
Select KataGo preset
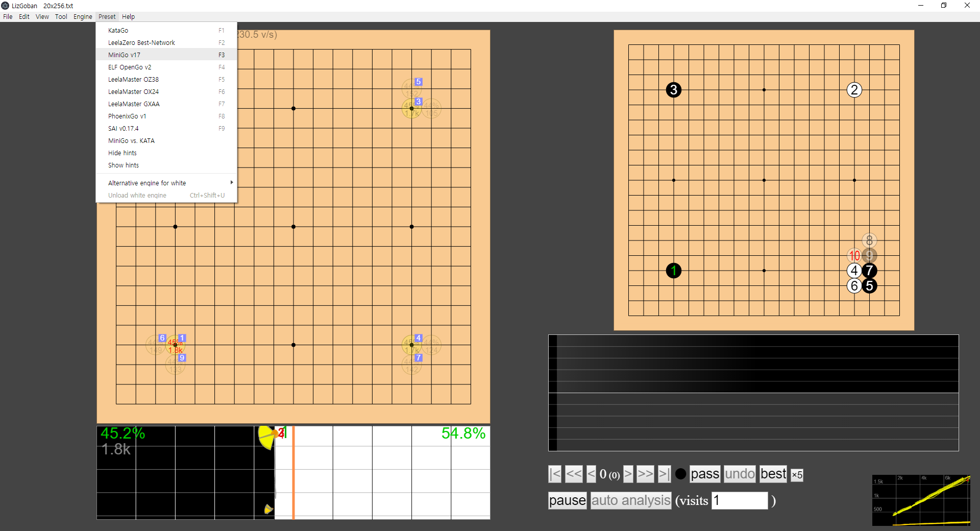tap(118, 31)
